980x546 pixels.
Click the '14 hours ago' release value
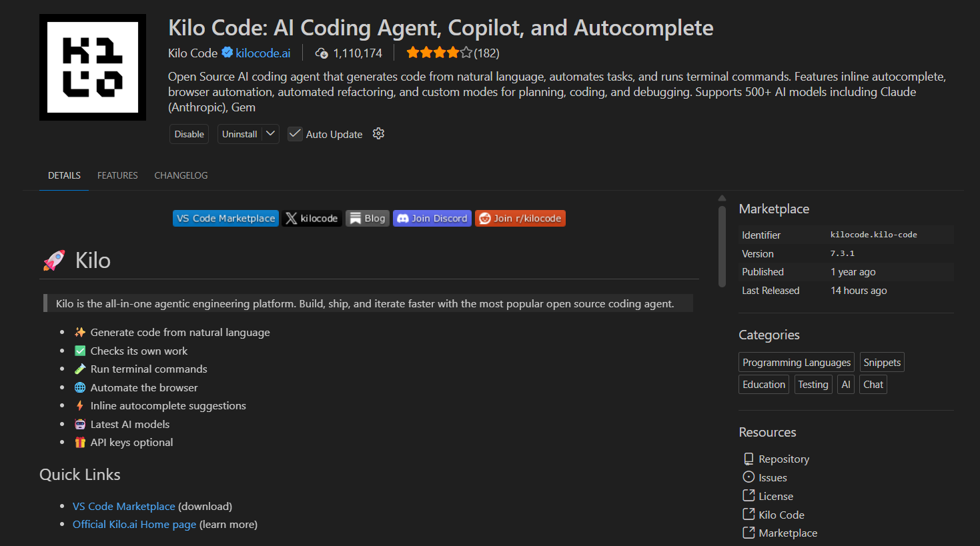(859, 291)
